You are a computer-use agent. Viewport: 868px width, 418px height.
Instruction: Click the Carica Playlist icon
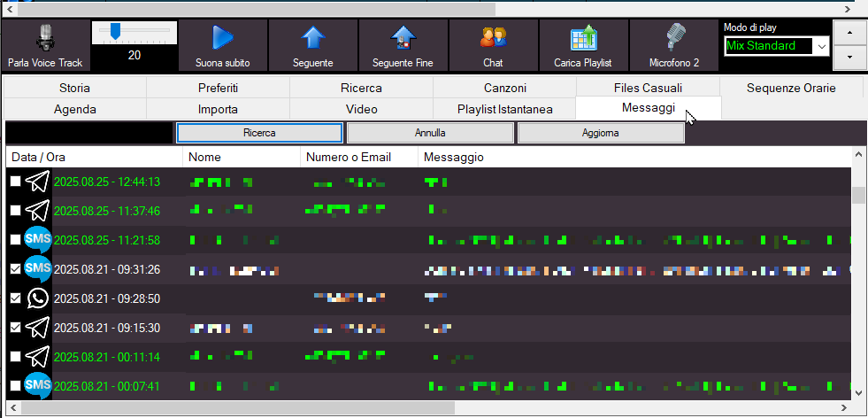(x=583, y=39)
